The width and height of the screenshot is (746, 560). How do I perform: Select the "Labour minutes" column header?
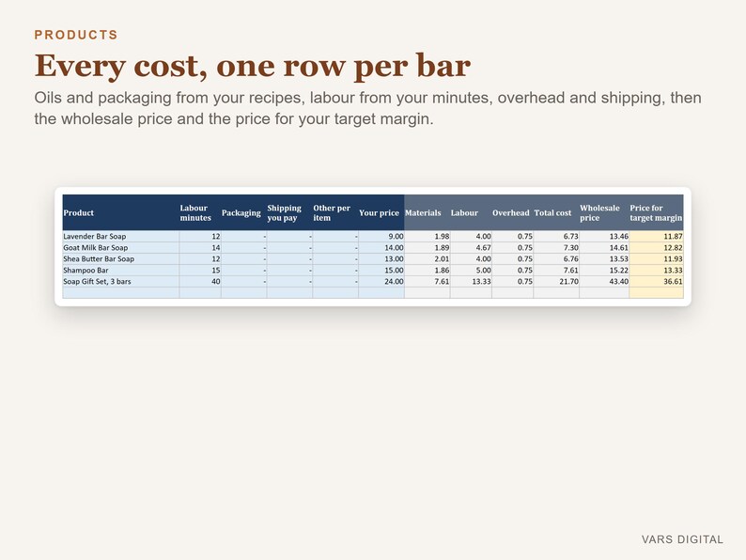200,212
